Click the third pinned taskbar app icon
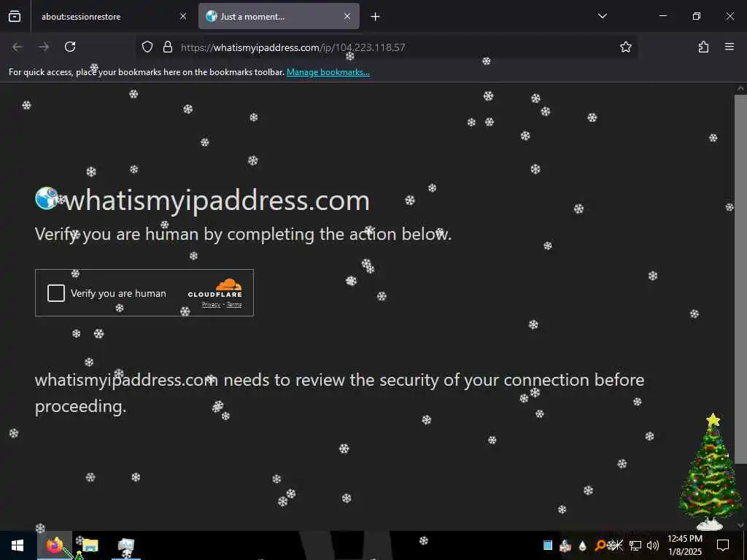The width and height of the screenshot is (747, 560). [126, 547]
